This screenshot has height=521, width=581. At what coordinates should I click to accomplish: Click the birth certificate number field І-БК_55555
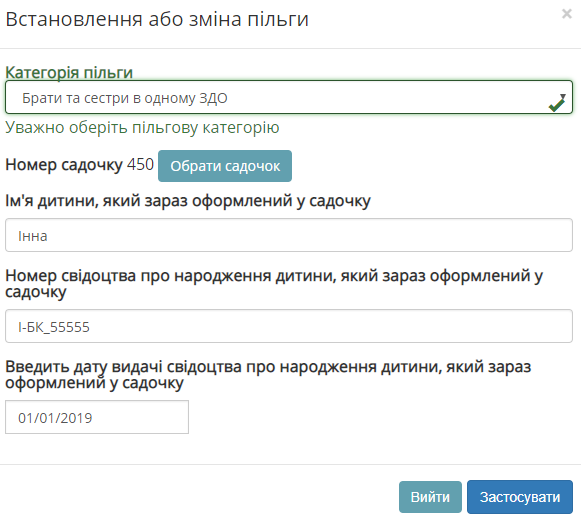point(289,326)
